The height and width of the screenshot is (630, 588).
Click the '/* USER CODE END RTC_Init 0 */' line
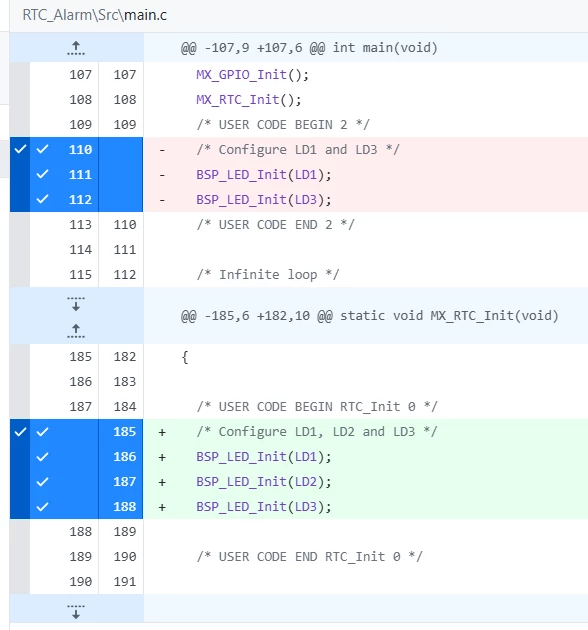click(309, 556)
